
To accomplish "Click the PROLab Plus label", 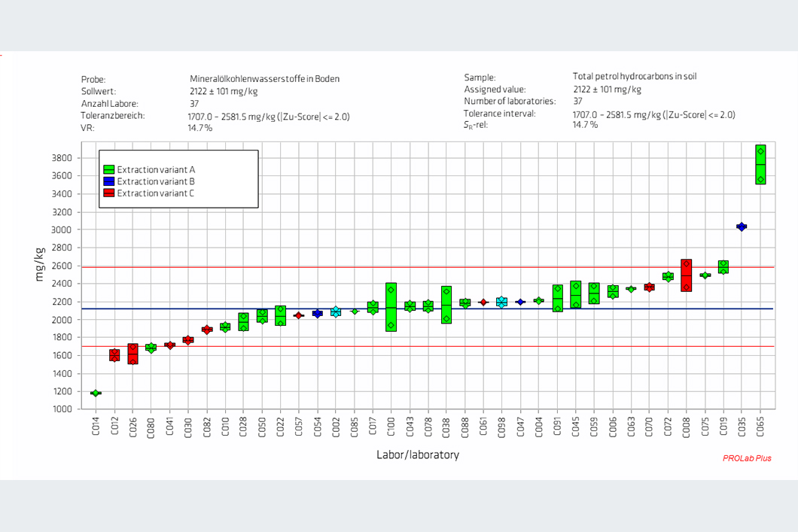I will tap(747, 458).
